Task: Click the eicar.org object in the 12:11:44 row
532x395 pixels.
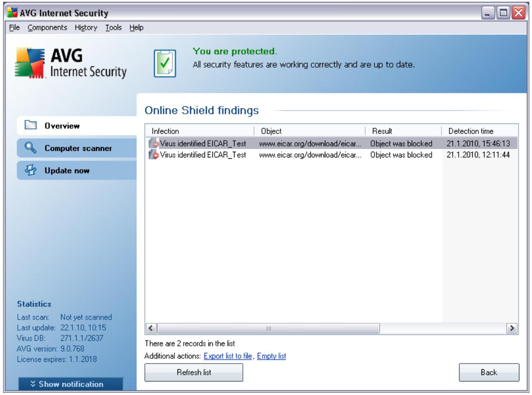Action: (310, 155)
